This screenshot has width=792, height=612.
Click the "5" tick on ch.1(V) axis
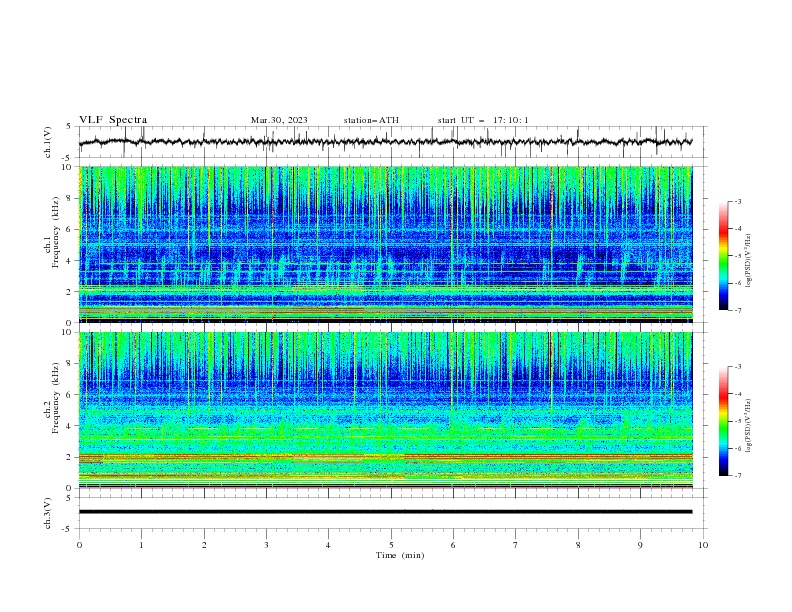click(69, 127)
